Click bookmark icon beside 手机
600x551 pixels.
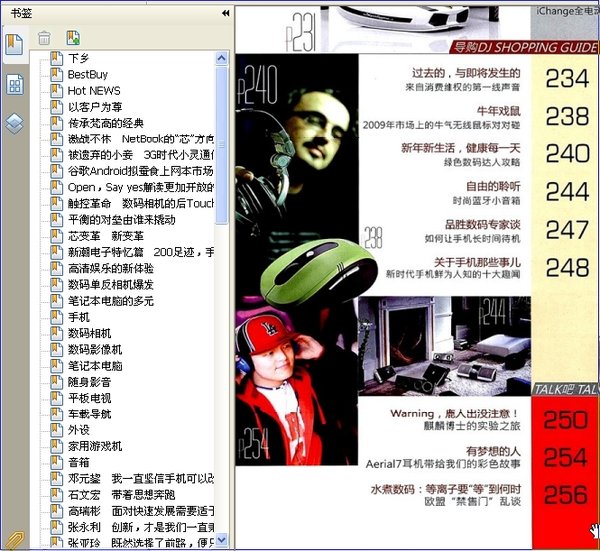(56, 317)
